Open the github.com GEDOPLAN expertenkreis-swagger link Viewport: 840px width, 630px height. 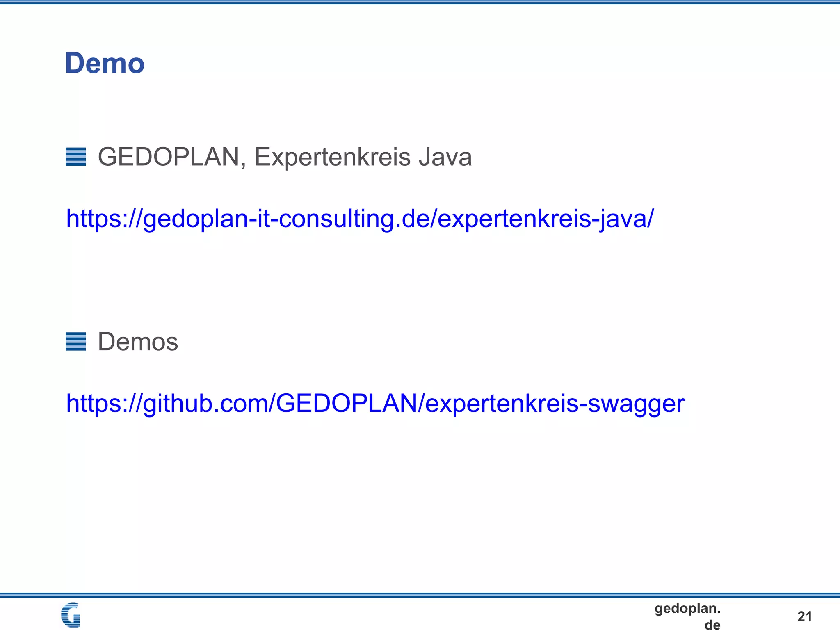(375, 404)
